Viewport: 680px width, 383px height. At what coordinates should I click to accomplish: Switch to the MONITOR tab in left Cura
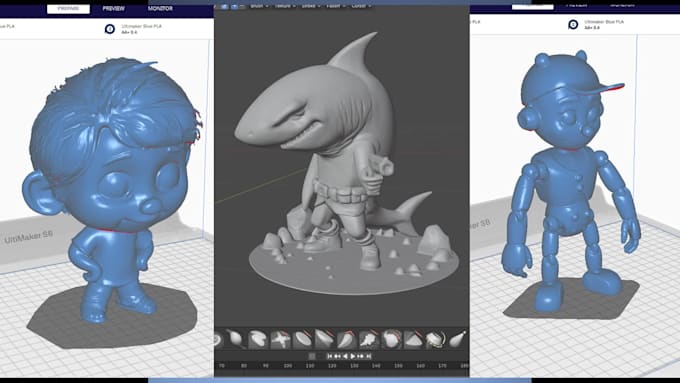(160, 9)
